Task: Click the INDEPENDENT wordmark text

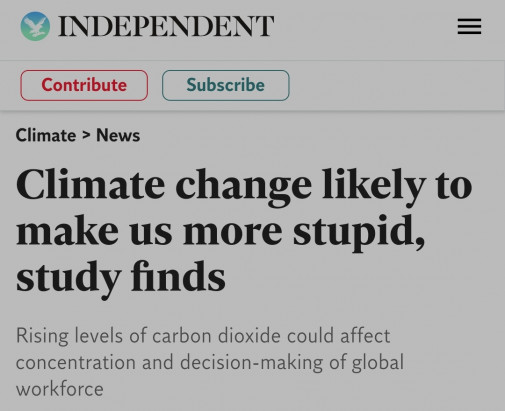Action: 166,26
